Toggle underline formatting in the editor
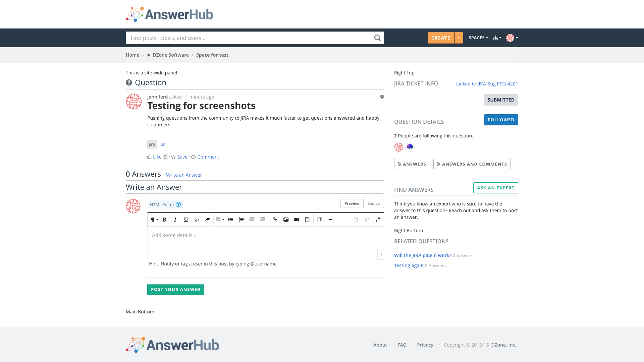The width and height of the screenshot is (644, 362). pos(186,220)
